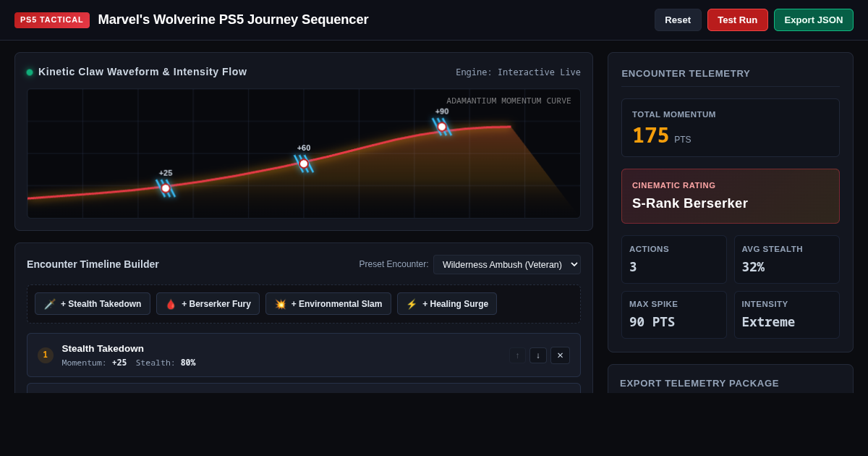The width and height of the screenshot is (868, 456).
Task: Click the Export Telemetry Package heading
Action: 699,383
